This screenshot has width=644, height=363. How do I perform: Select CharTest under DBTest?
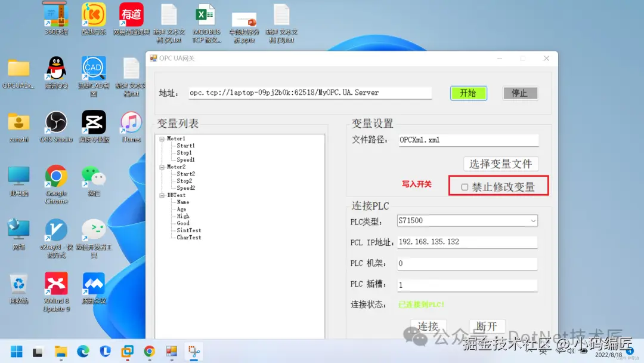coord(189,237)
